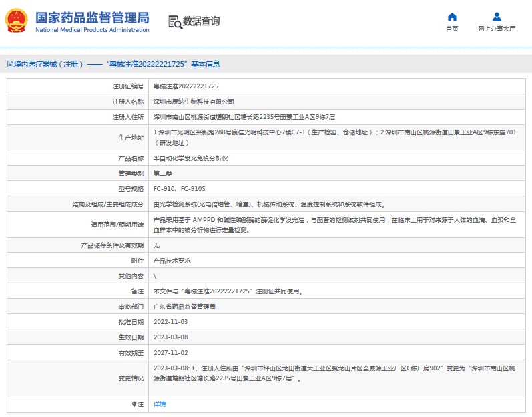The width and height of the screenshot is (532, 417).
Task: Select registrant name 深圳市辰纳生物科技有限公司
Action: pos(194,102)
